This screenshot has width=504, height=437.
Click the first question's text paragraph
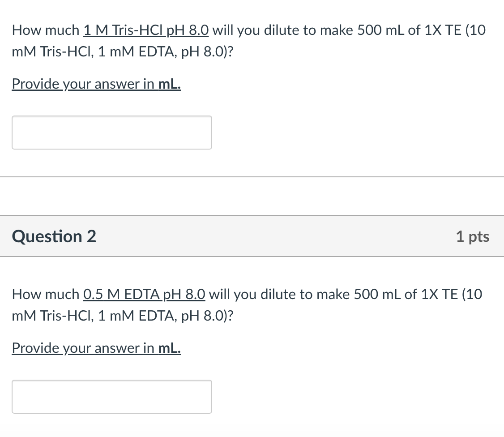click(246, 40)
